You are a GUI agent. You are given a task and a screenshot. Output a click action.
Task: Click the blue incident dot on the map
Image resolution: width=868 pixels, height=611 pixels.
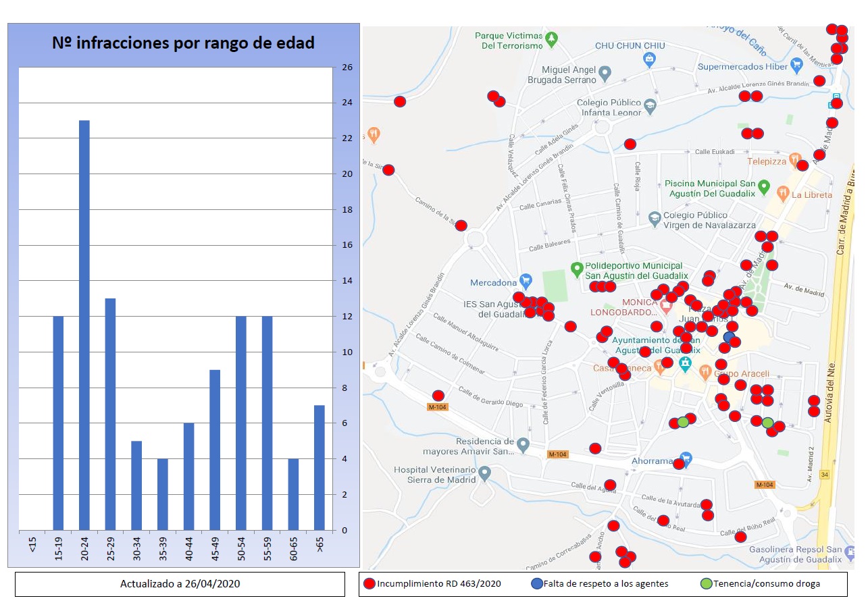tap(729, 337)
